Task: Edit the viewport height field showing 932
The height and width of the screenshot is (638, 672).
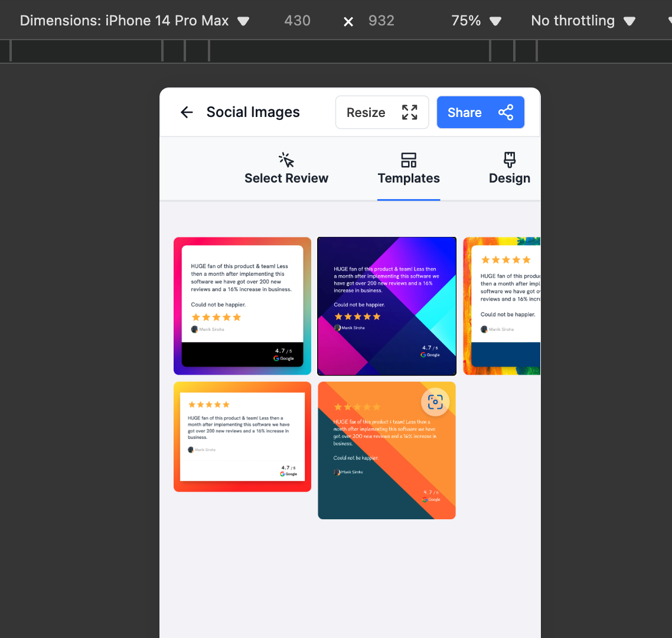Action: (x=381, y=21)
